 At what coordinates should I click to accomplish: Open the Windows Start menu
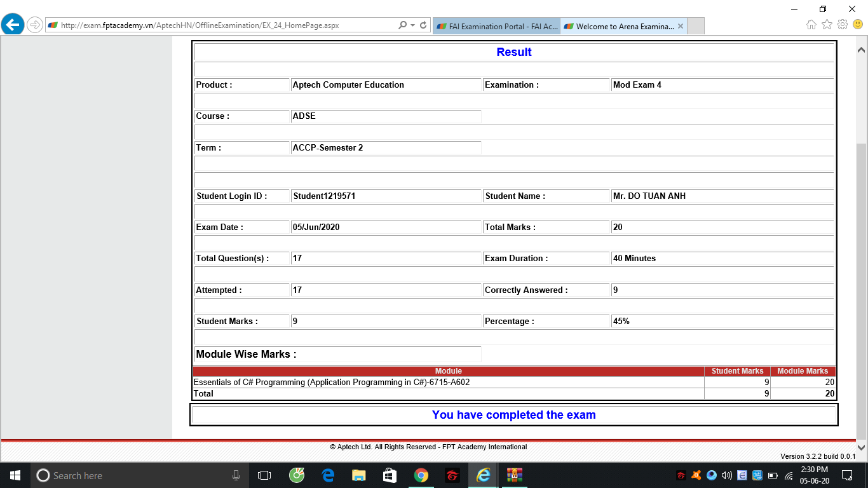point(15,475)
